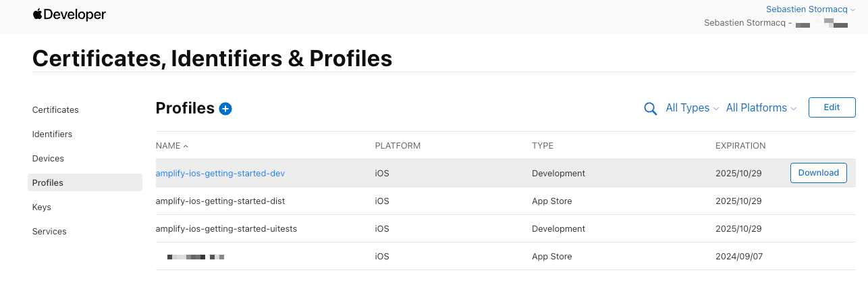Open the Certificates section in sidebar

point(55,110)
